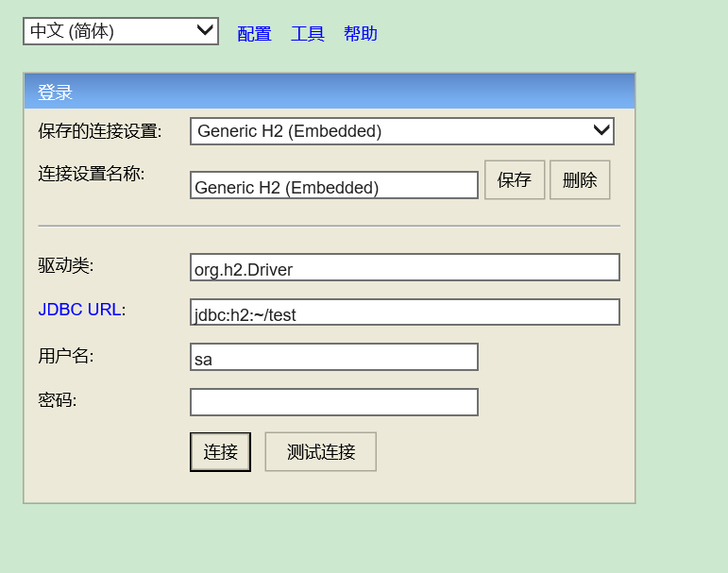Viewport: 728px width, 573px height.
Task: Click the 驱动类 label text
Action: 66,265
